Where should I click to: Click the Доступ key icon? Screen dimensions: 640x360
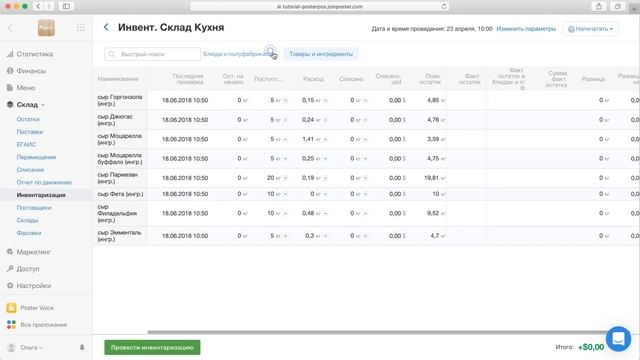point(10,269)
